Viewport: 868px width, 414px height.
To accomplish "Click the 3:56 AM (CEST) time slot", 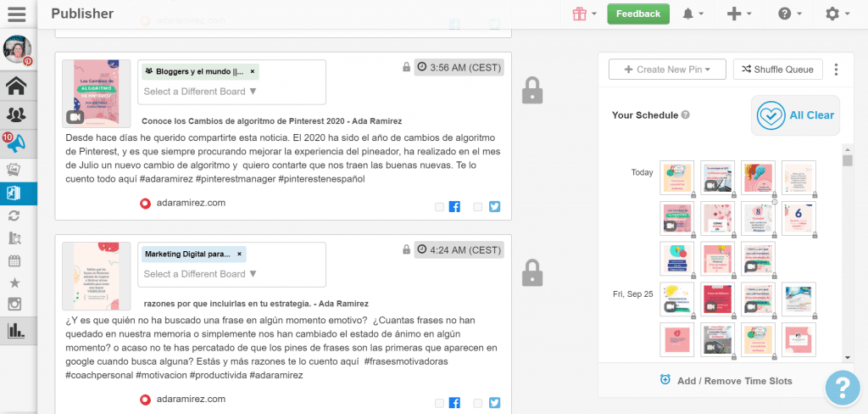I will click(459, 68).
